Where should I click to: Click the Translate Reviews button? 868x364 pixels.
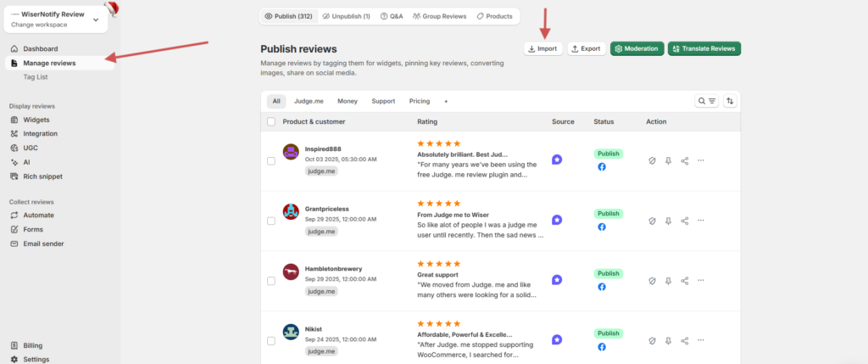point(704,48)
